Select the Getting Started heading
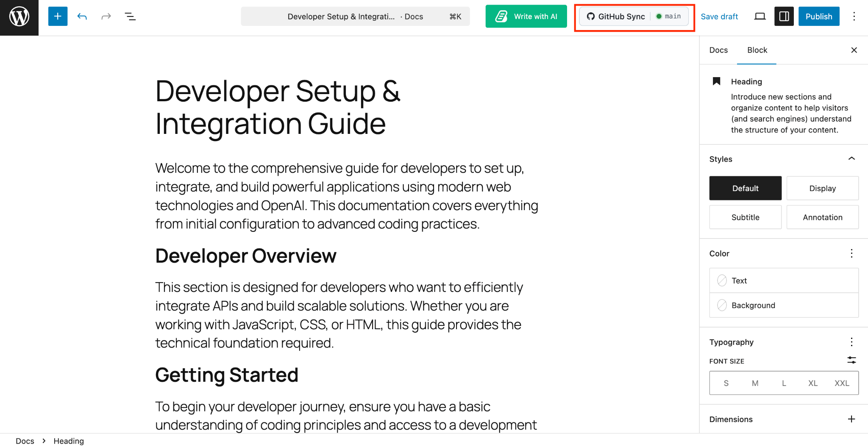This screenshot has width=868, height=447. coord(227,375)
